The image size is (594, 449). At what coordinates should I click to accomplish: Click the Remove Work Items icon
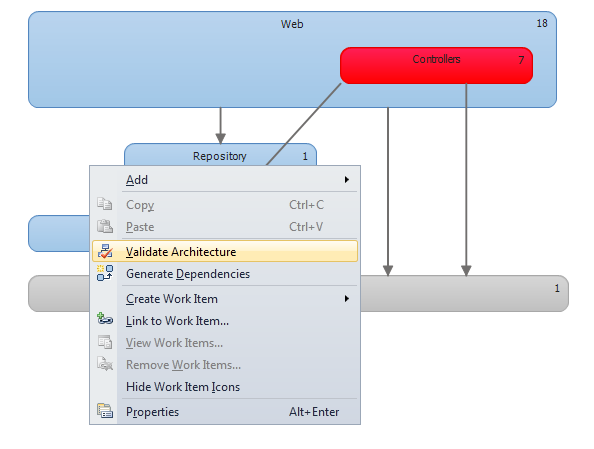pyautogui.click(x=105, y=364)
